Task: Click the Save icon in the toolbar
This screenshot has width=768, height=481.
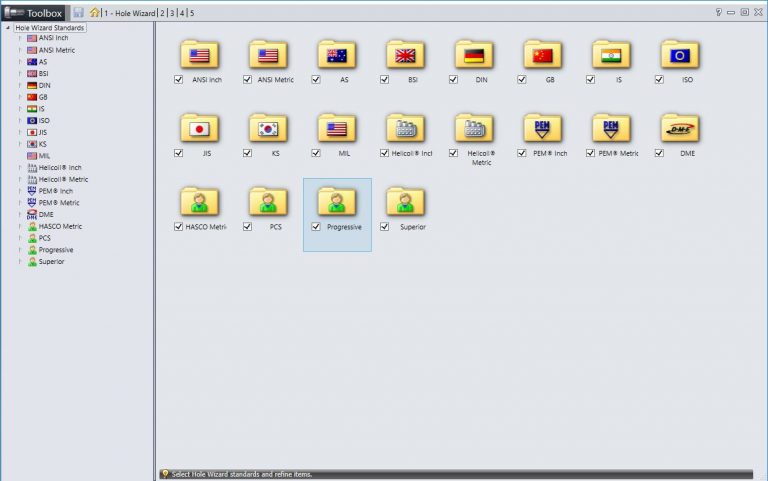Action: (x=78, y=13)
